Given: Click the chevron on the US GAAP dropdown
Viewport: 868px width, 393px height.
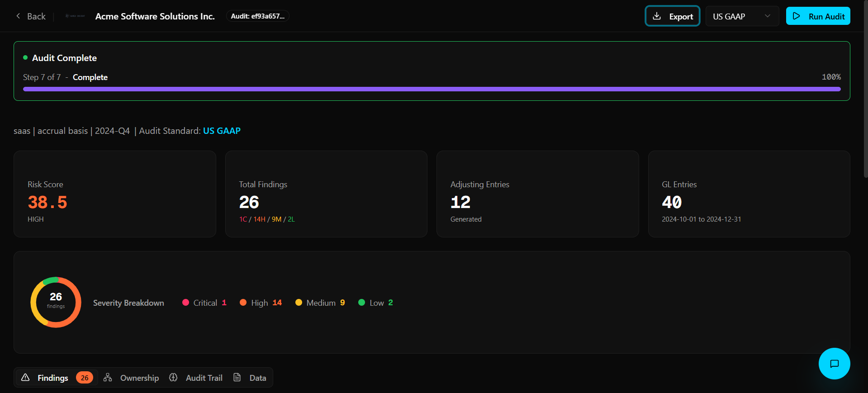Looking at the screenshot, I should [768, 16].
